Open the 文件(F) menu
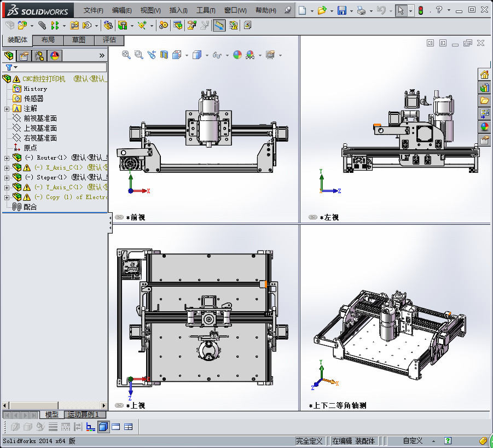The height and width of the screenshot is (448, 493). coord(94,10)
